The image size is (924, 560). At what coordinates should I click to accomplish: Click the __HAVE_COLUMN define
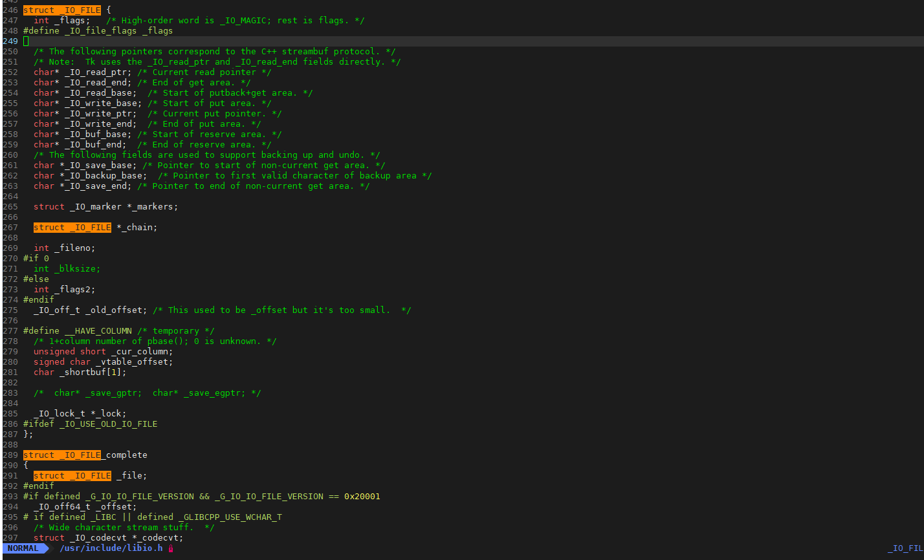78,331
